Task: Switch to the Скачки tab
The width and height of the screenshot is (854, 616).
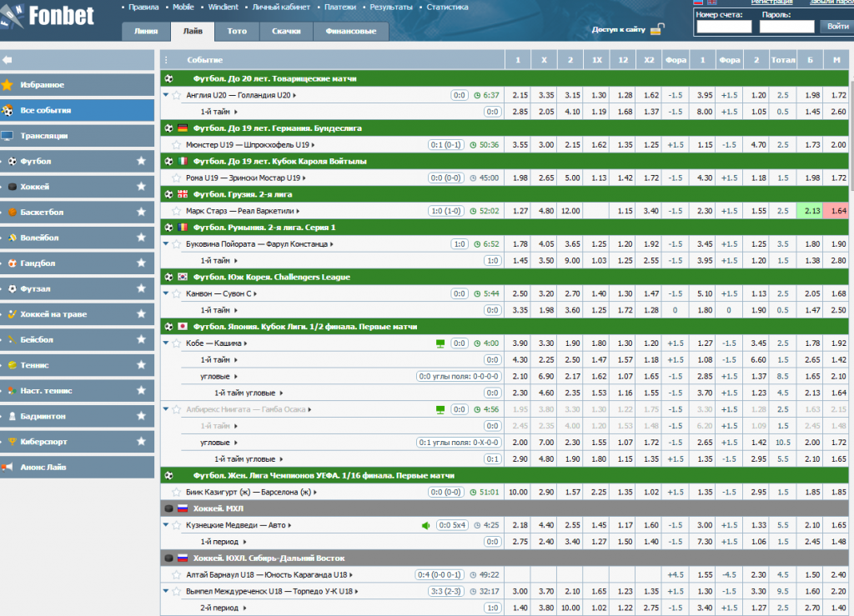Action: 286,32
